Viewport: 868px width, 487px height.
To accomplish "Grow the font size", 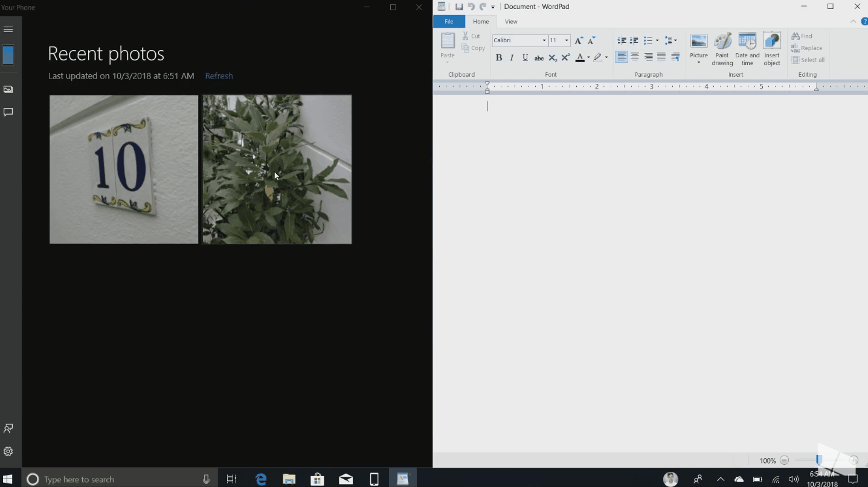I will pyautogui.click(x=579, y=40).
